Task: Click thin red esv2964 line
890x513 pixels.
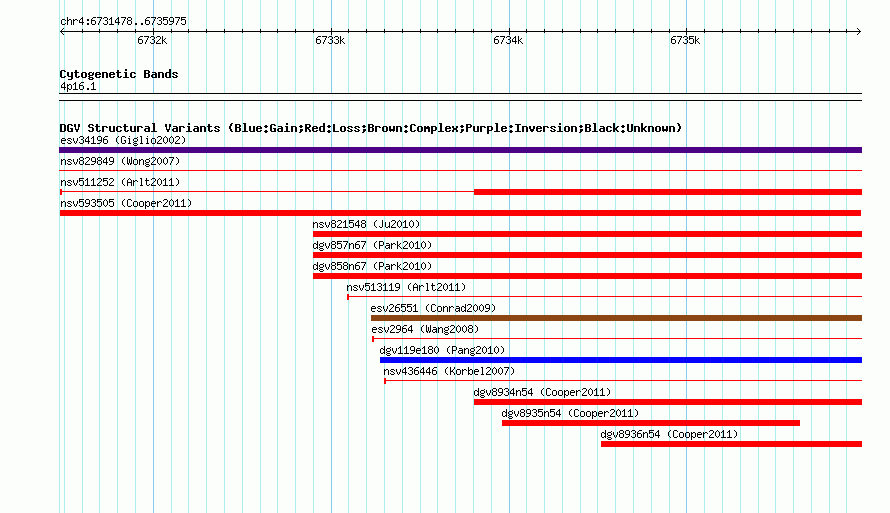Action: tap(617, 338)
